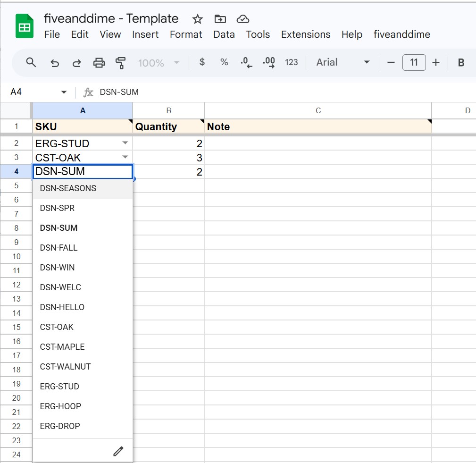Image resolution: width=476 pixels, height=463 pixels.
Task: Choose ERG-HOOP from the dropdown list
Action: [83, 406]
